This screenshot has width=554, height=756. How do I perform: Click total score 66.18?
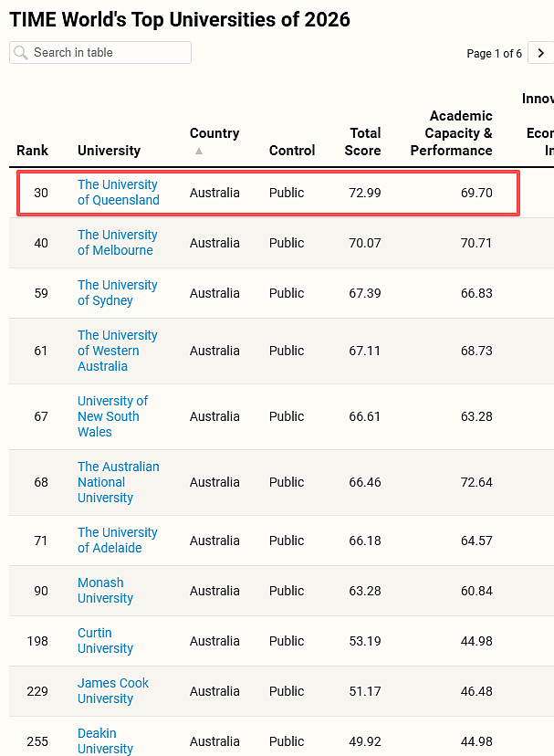point(365,541)
